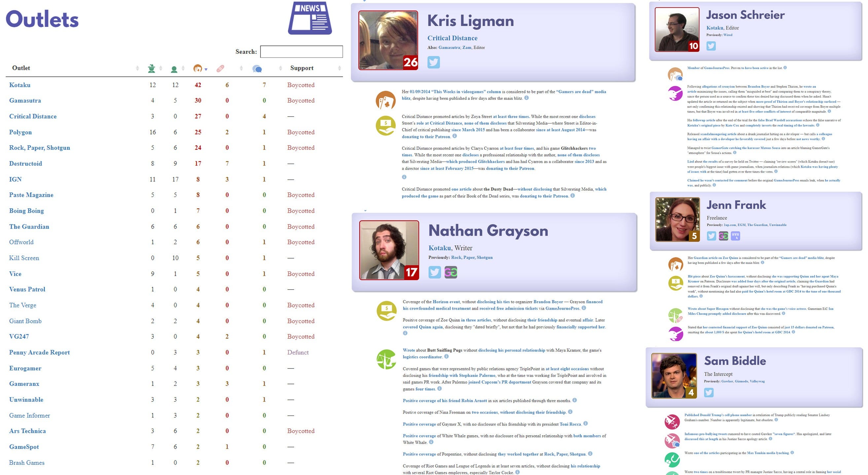Toggle sort arrows on the Support column
This screenshot has width=868, height=475.
[339, 68]
